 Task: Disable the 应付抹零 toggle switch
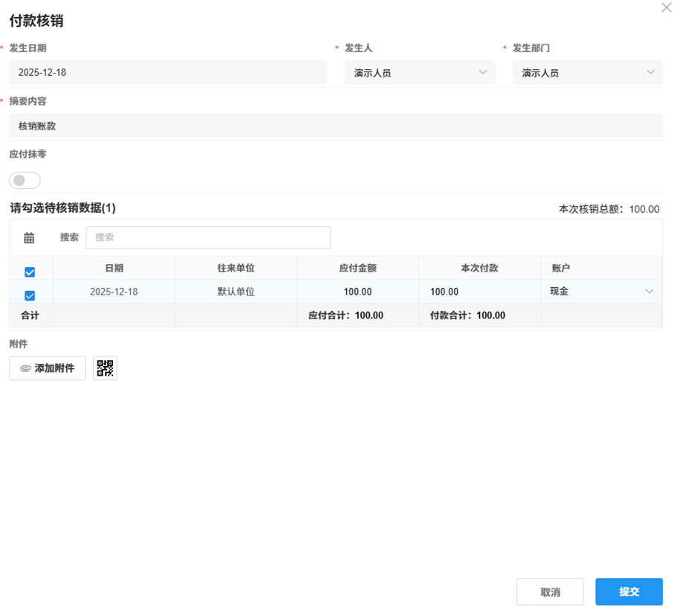pos(25,180)
